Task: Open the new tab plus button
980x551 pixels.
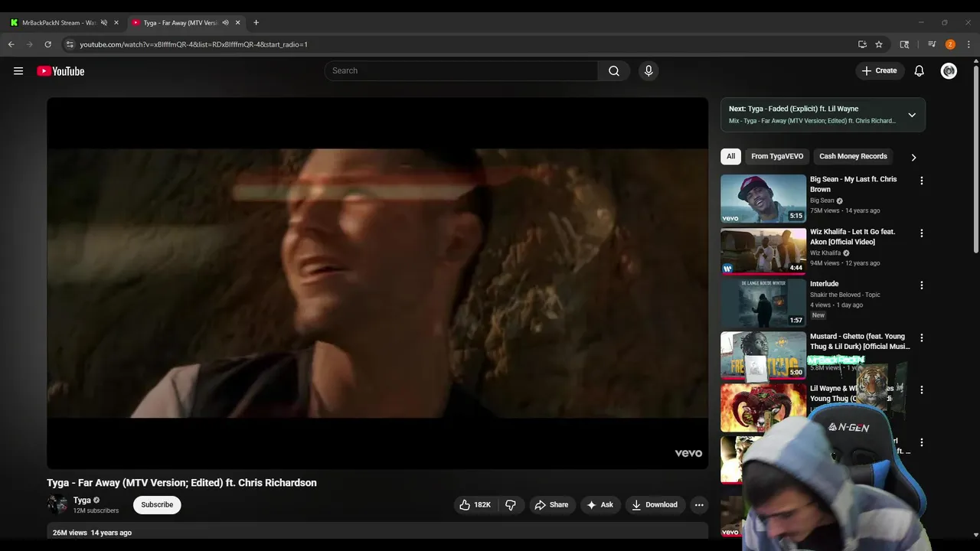Action: click(x=256, y=23)
